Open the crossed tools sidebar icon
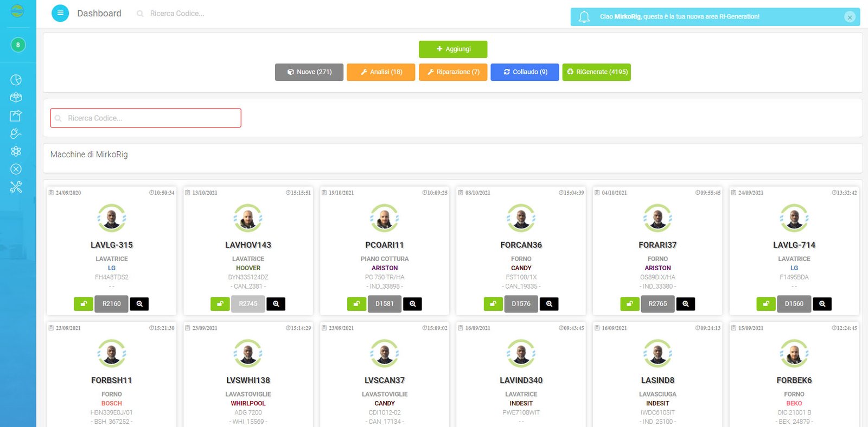This screenshot has height=427, width=868. [x=16, y=187]
